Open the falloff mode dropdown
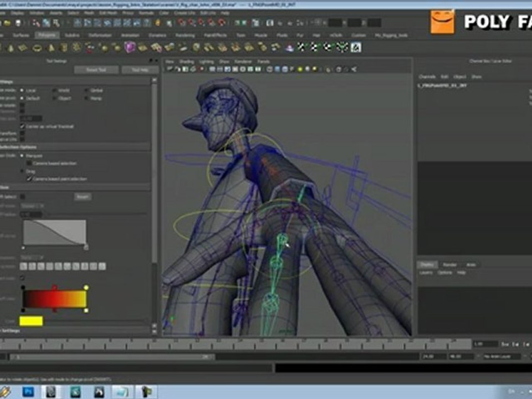Image resolution: width=532 pixels, height=399 pixels. click(x=32, y=206)
